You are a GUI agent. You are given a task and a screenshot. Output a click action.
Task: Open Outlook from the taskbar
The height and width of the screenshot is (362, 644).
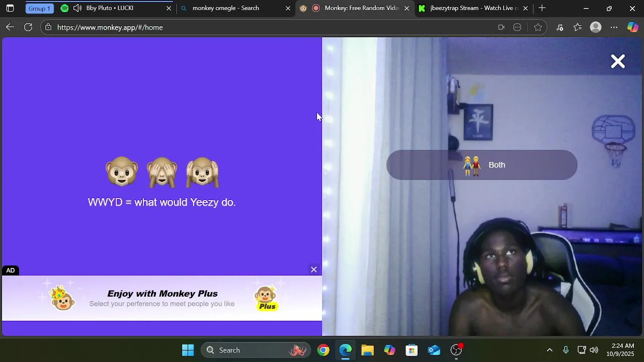tap(434, 350)
